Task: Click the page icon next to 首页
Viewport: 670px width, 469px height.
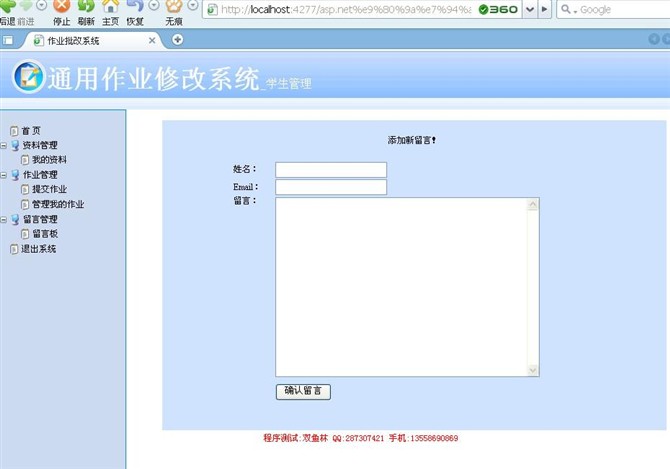Action: click(14, 131)
